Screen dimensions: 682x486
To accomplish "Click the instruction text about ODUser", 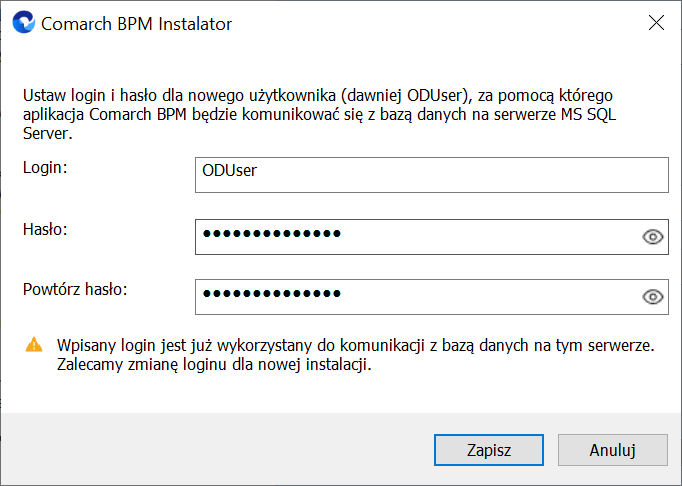I will (319, 114).
